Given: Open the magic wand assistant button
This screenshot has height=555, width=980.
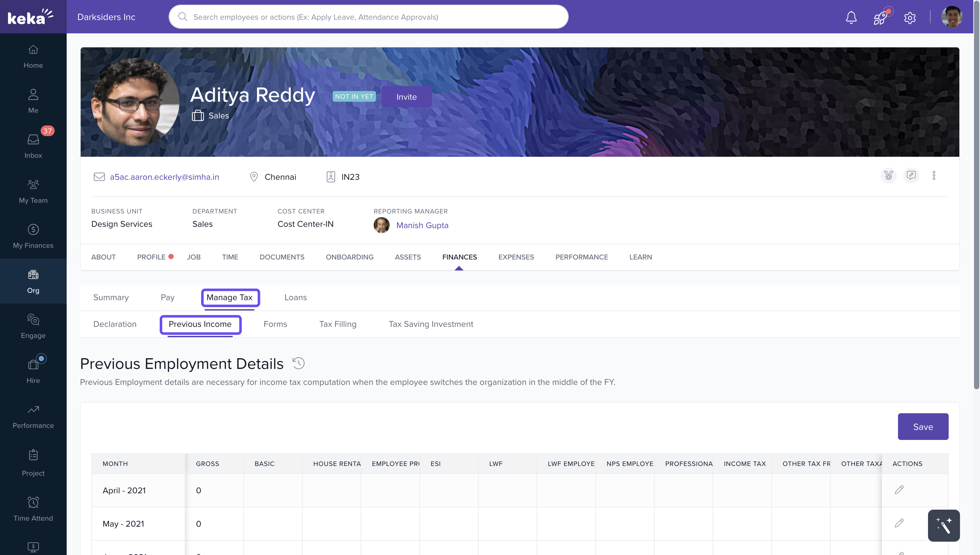Looking at the screenshot, I should tap(943, 525).
